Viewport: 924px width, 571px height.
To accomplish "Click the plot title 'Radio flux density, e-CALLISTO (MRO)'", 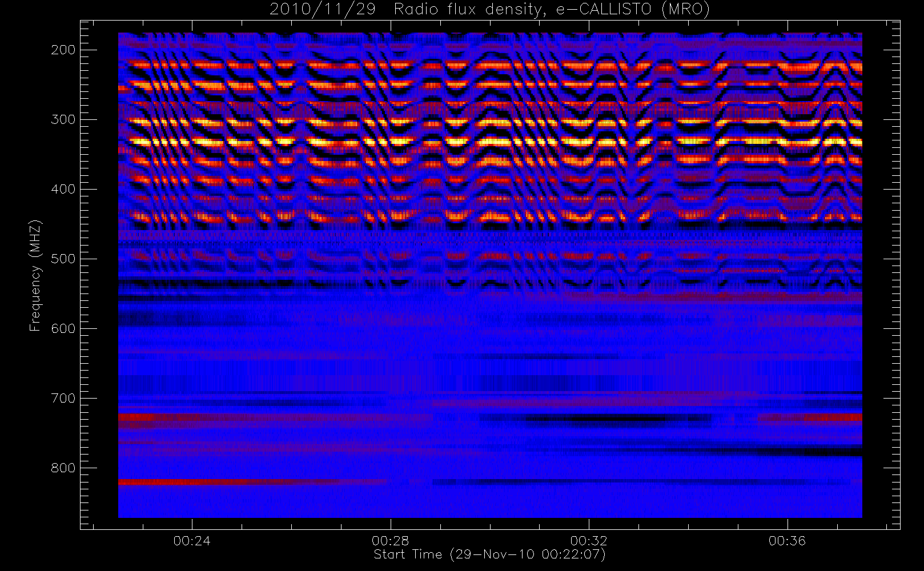I will click(552, 10).
